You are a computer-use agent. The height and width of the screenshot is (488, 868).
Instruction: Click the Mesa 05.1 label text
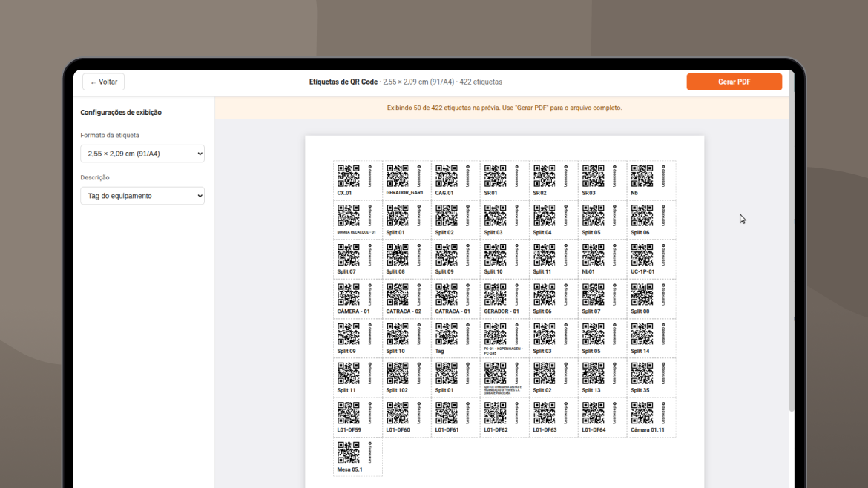[x=350, y=469]
